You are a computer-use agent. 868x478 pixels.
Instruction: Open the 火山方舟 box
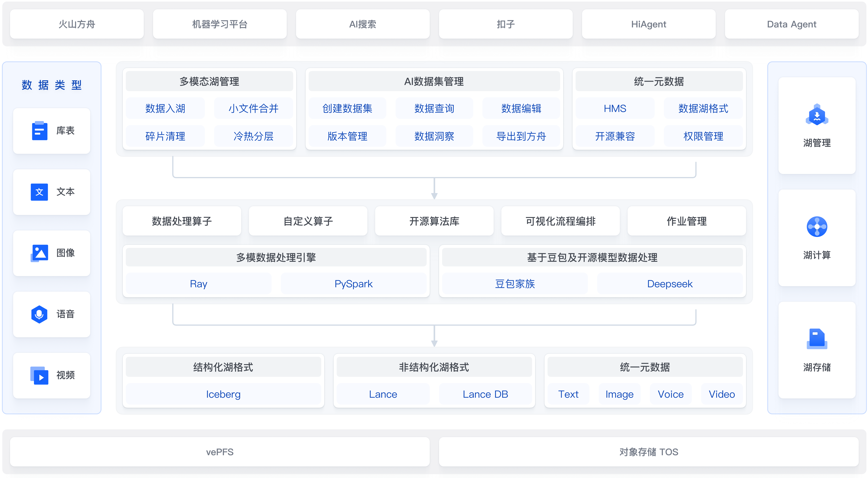pyautogui.click(x=77, y=24)
